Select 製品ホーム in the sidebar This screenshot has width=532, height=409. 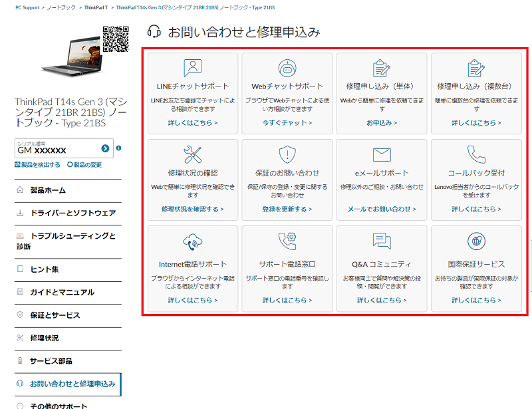48,190
